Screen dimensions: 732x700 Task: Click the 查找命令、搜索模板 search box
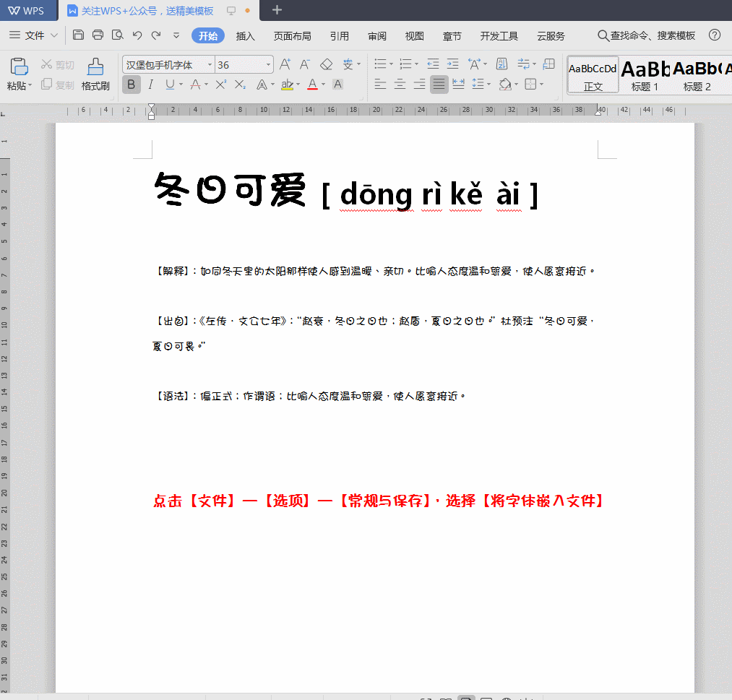pyautogui.click(x=647, y=35)
